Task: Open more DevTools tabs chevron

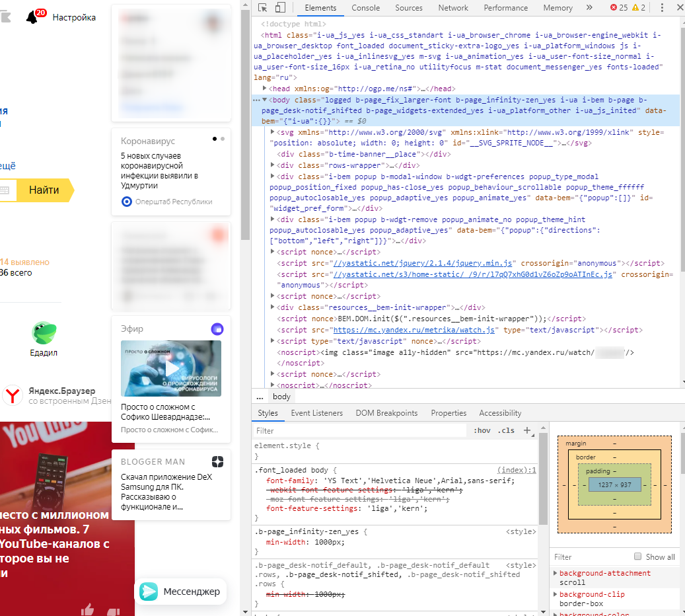Action: tap(589, 7)
